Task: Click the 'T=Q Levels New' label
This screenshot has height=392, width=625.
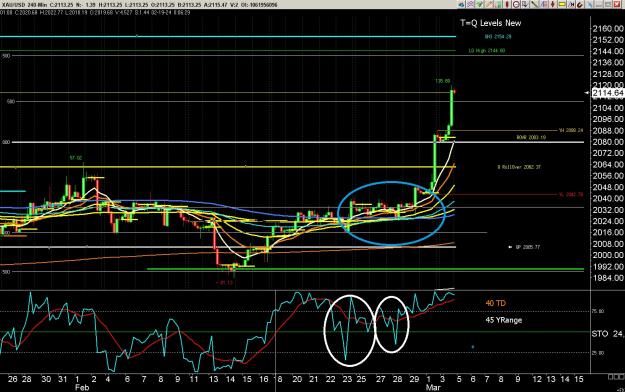Action: coord(491,23)
